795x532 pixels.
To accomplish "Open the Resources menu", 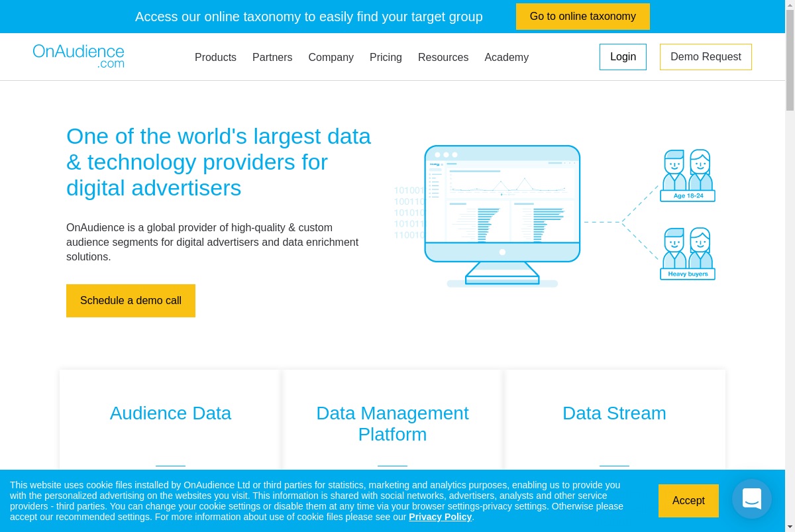I will pyautogui.click(x=443, y=58).
